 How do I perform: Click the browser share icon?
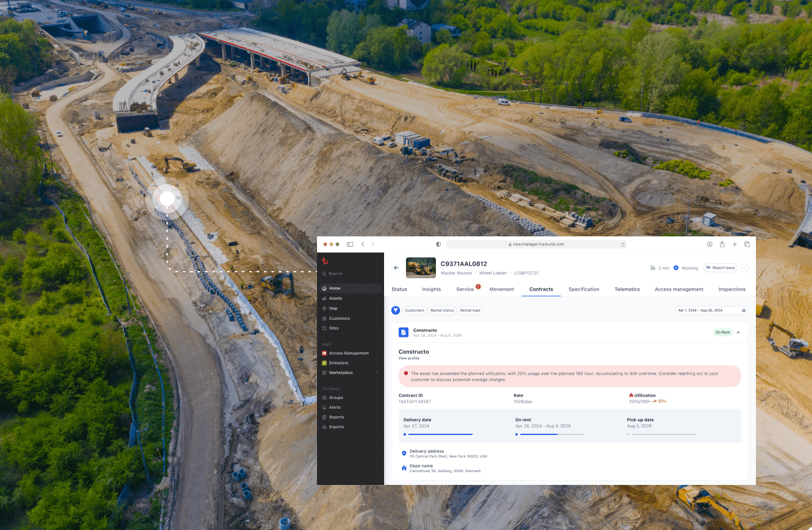pyautogui.click(x=722, y=244)
